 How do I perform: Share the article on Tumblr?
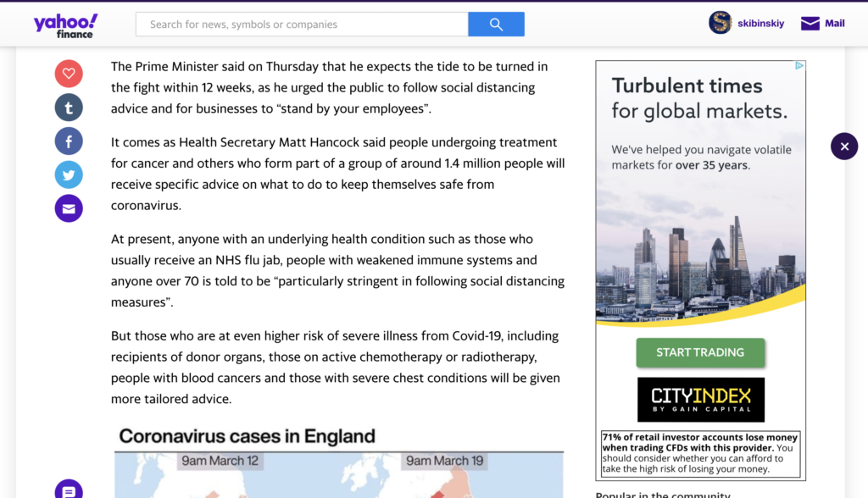point(69,108)
